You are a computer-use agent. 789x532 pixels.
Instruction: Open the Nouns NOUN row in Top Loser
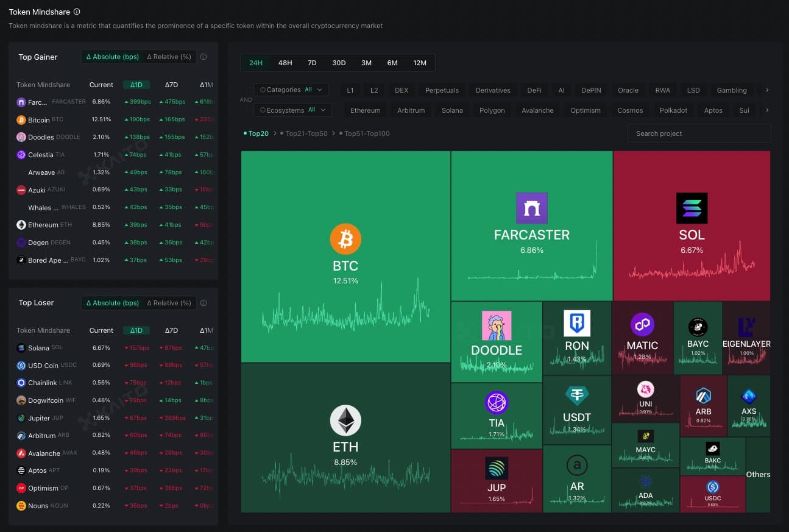[x=113, y=506]
